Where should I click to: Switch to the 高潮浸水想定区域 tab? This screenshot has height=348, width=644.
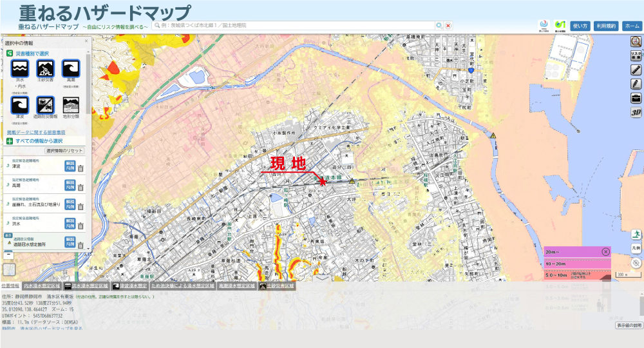(x=236, y=286)
